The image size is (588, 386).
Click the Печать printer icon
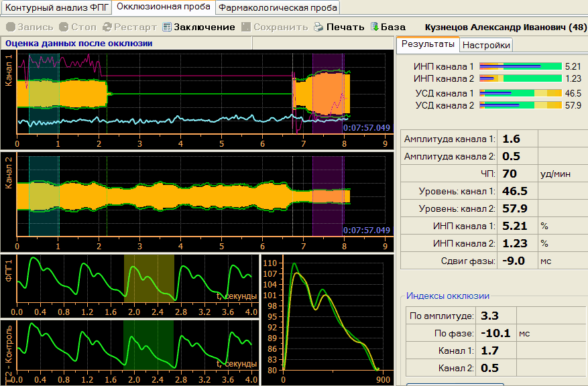click(319, 27)
